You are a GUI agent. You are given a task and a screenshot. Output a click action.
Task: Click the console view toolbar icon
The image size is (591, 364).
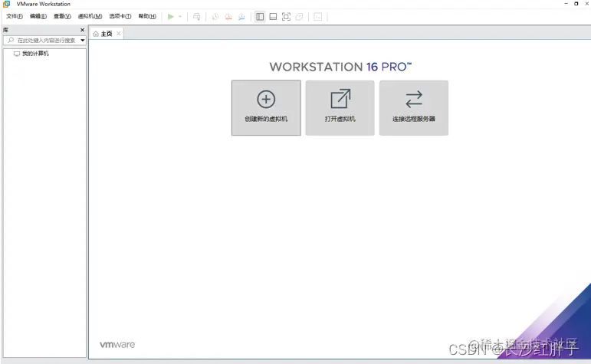tap(318, 17)
